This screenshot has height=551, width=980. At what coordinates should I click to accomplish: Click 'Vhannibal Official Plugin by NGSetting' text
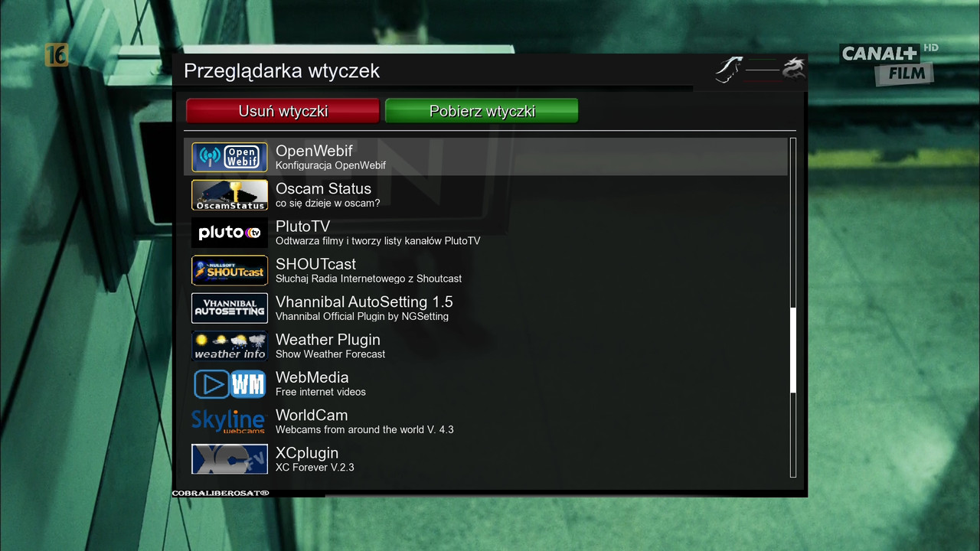click(x=362, y=317)
